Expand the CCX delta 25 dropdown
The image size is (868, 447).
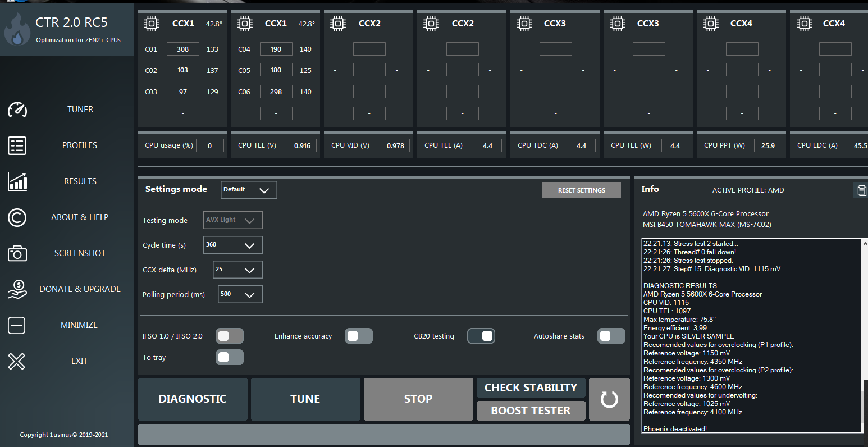click(x=237, y=270)
